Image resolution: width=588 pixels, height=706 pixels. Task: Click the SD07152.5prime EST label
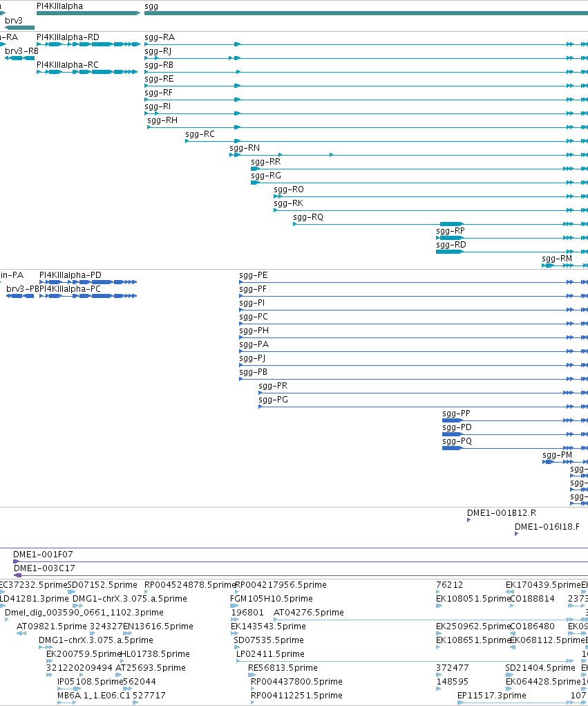click(102, 585)
